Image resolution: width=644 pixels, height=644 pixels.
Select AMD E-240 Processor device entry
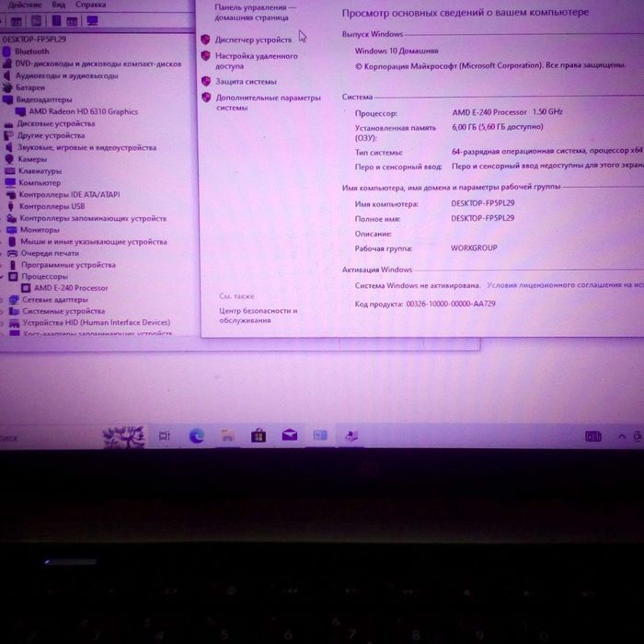(x=71, y=288)
